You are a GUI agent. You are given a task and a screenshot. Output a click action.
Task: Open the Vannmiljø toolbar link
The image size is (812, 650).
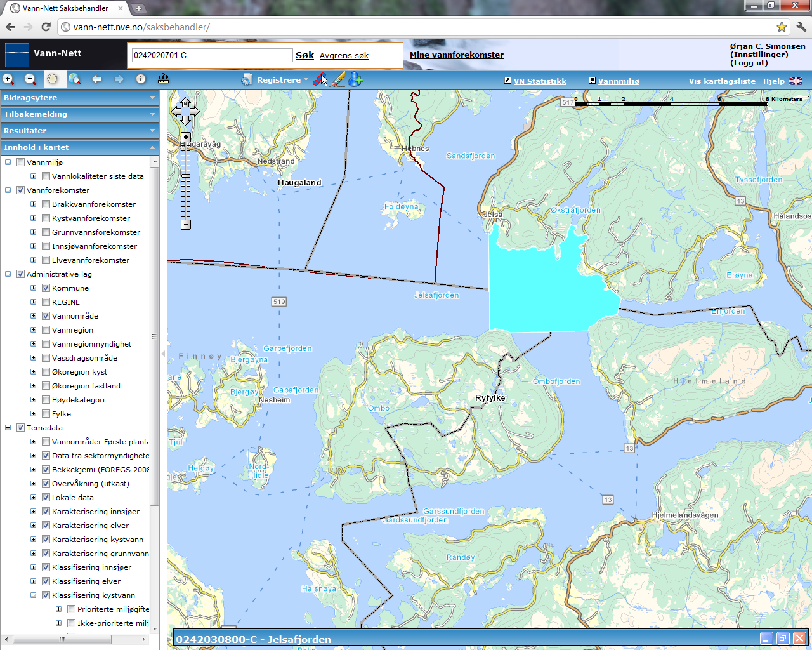click(x=619, y=81)
